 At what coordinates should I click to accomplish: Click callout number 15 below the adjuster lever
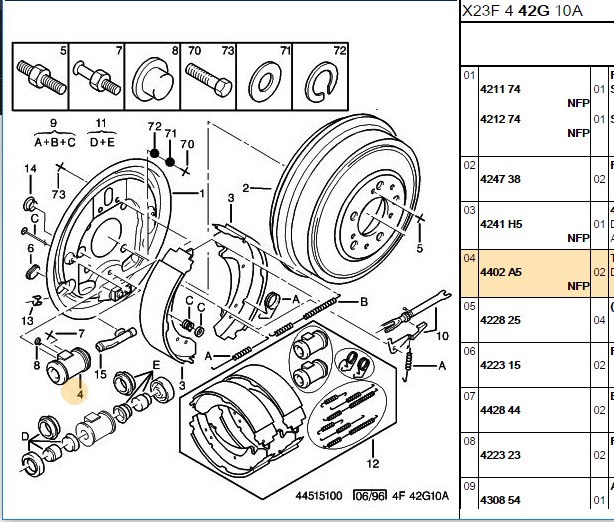point(100,374)
